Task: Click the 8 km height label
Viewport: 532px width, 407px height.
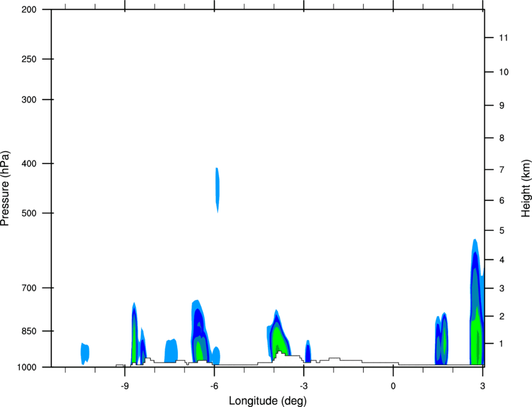Action: (502, 138)
